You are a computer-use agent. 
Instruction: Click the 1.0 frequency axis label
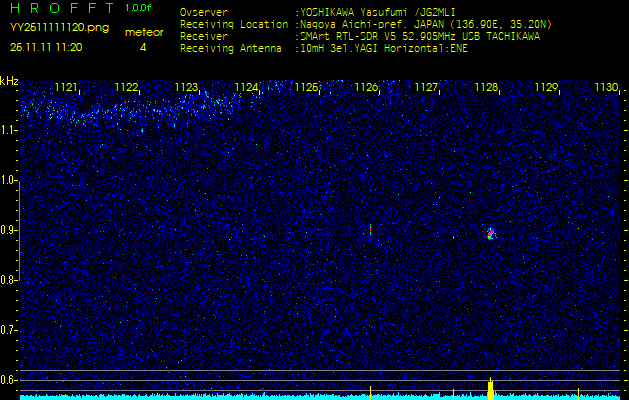click(9, 180)
